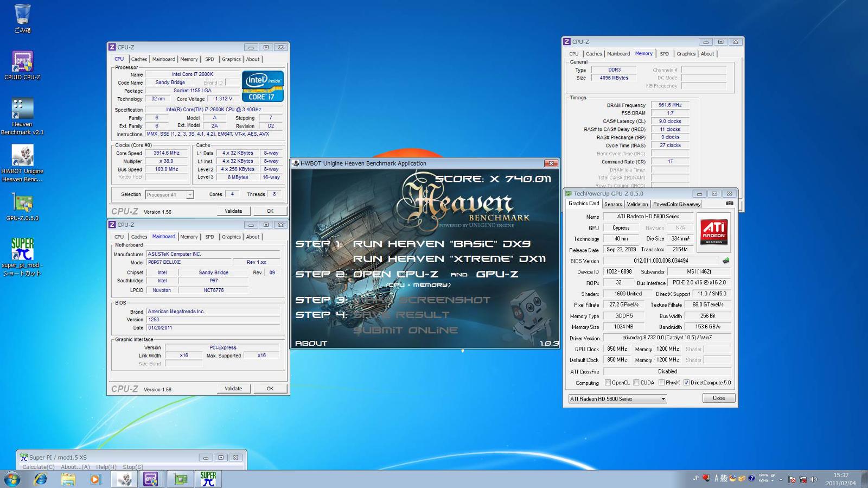The height and width of the screenshot is (488, 868).
Task: Click the Action Center flag tray icon
Action: point(792,479)
